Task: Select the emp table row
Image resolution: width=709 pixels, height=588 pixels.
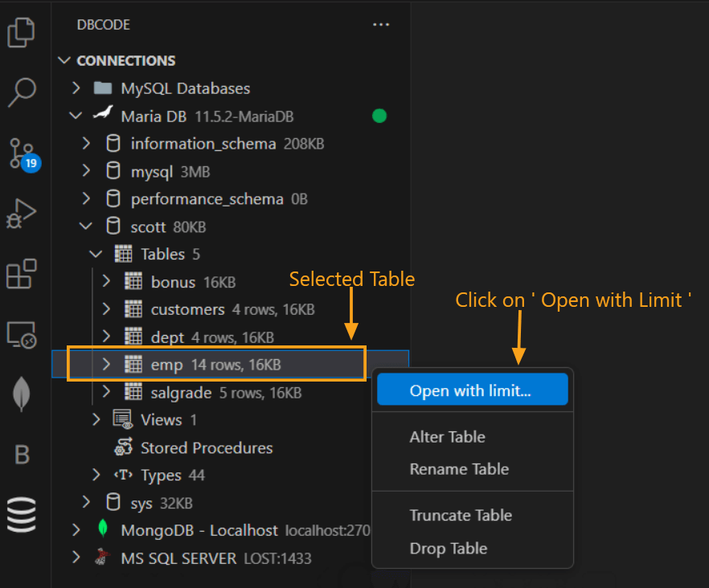Action: pos(230,364)
